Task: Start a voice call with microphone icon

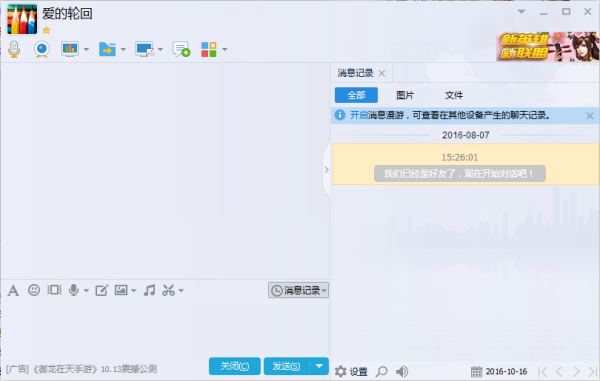Action: pyautogui.click(x=14, y=49)
